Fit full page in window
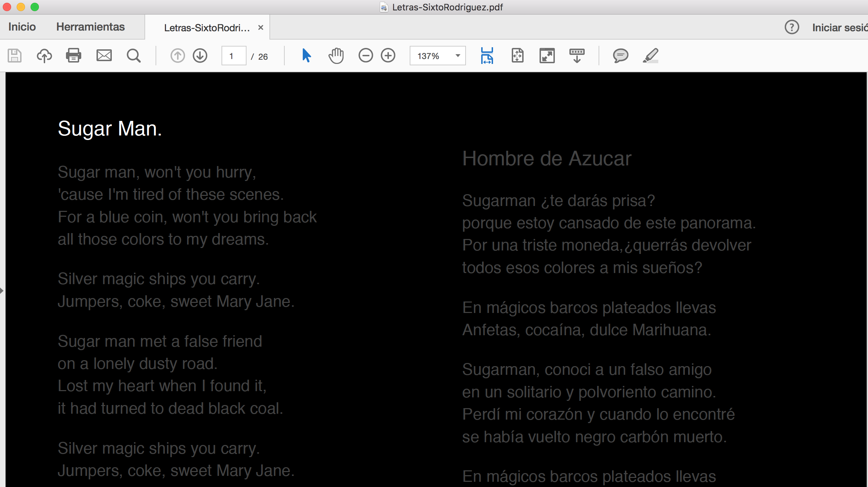 [x=517, y=56]
